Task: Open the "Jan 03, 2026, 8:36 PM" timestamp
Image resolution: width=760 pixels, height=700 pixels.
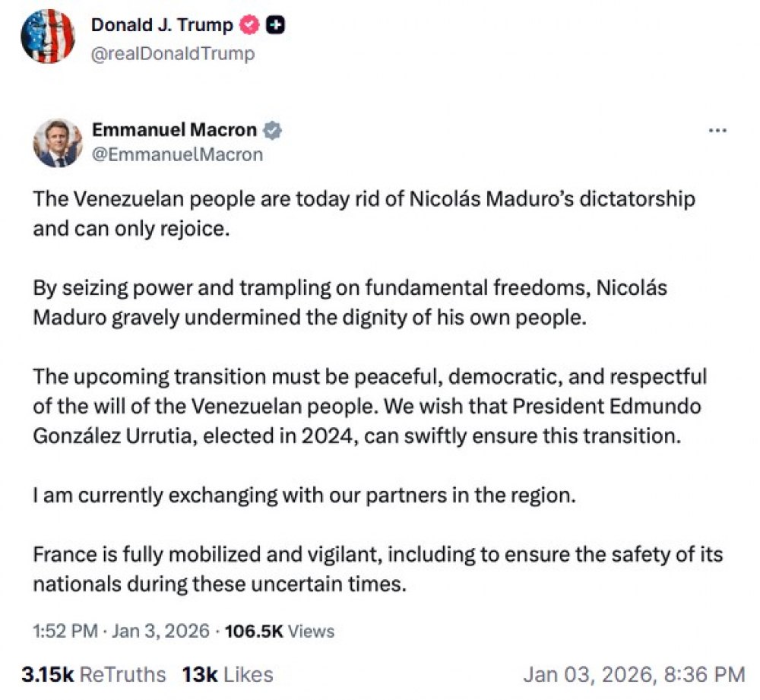Action: click(x=634, y=674)
